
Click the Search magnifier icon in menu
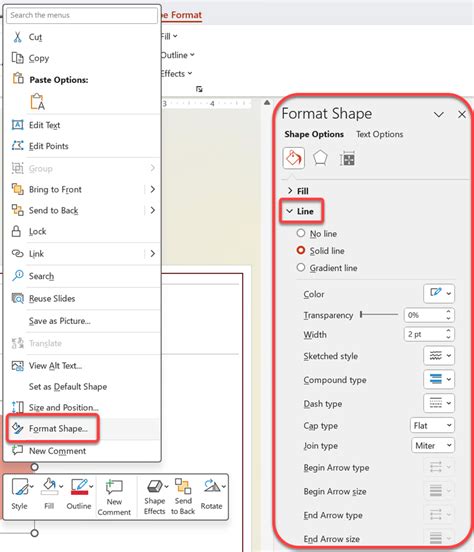18,275
